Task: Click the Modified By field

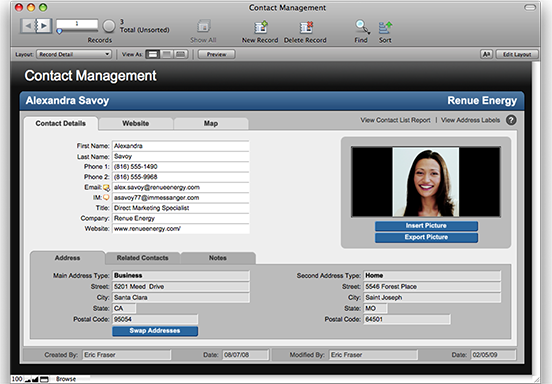Action: (x=374, y=355)
